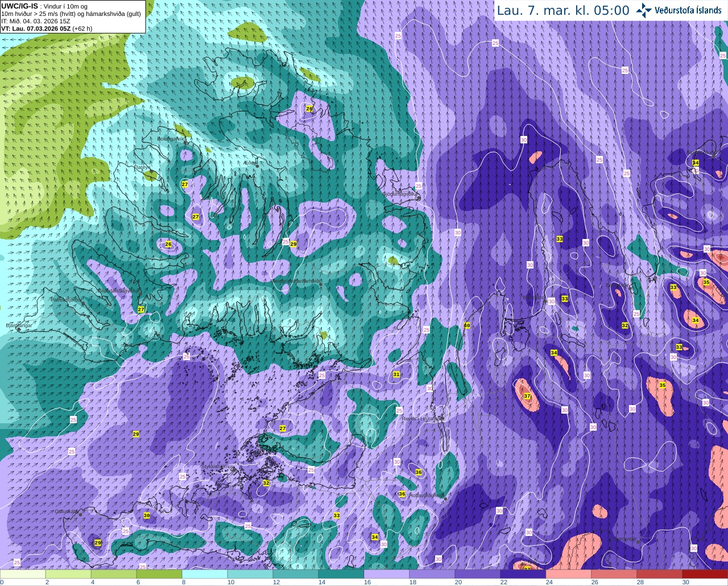Click the Holtavörðuheiði station label

coord(427,496)
